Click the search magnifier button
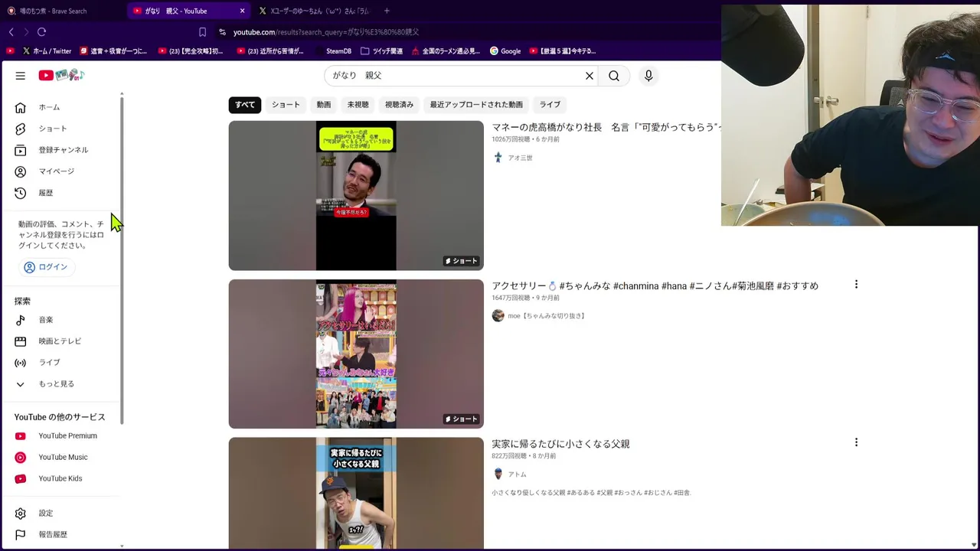This screenshot has width=980, height=551. [x=614, y=76]
